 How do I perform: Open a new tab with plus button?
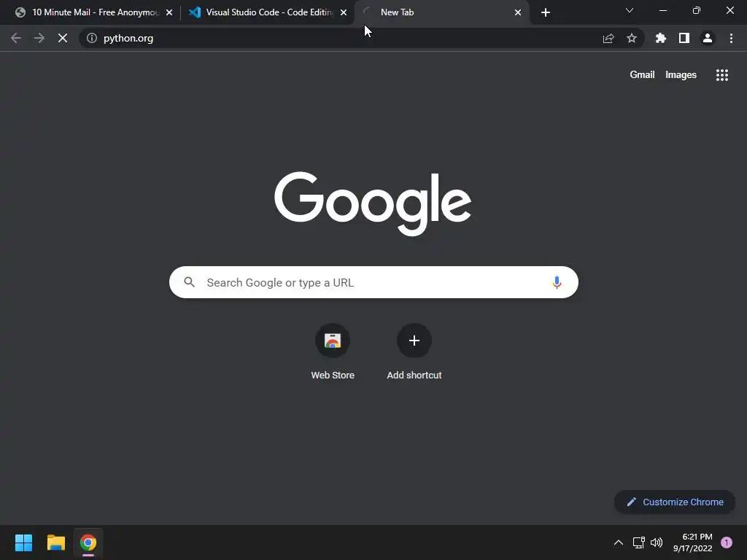tap(546, 12)
